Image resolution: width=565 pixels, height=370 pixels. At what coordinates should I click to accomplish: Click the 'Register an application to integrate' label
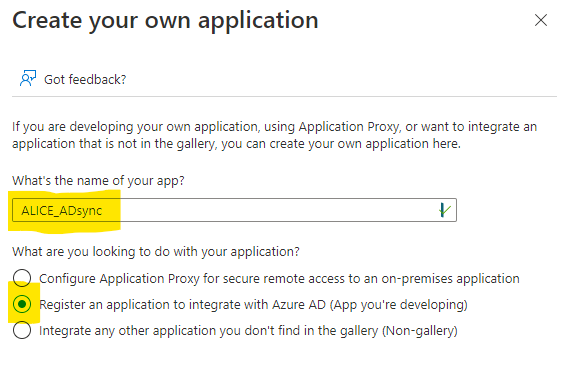[x=253, y=305]
